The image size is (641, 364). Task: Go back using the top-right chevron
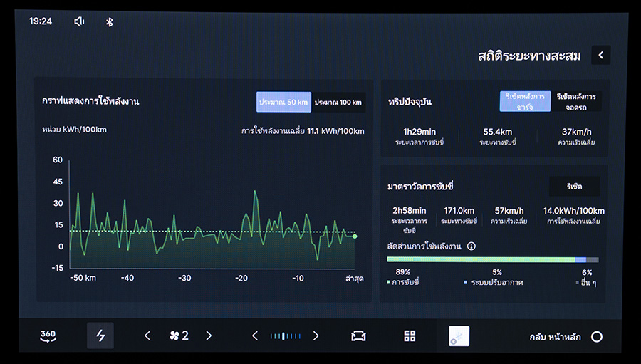coord(600,55)
